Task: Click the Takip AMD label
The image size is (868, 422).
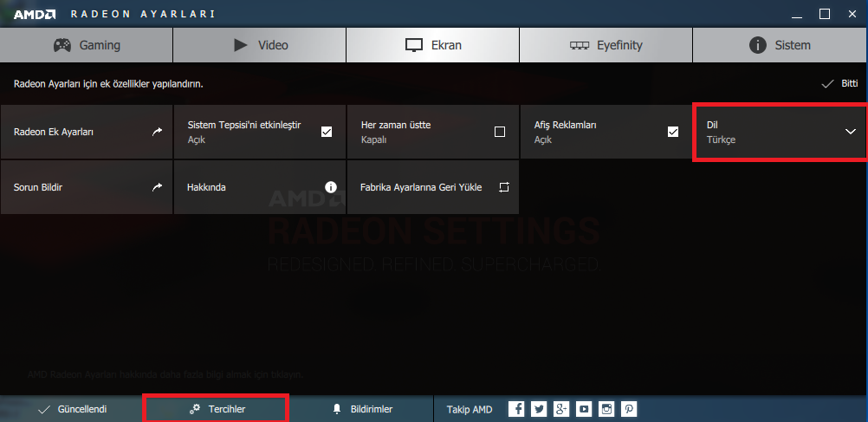Action: tap(470, 409)
